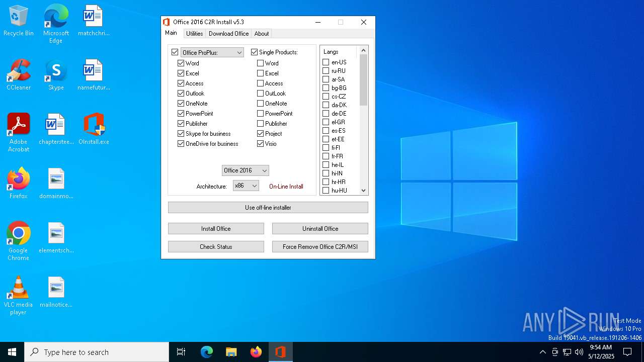Image resolution: width=644 pixels, height=362 pixels.
Task: Select the namefutur Word document icon
Action: (x=94, y=75)
